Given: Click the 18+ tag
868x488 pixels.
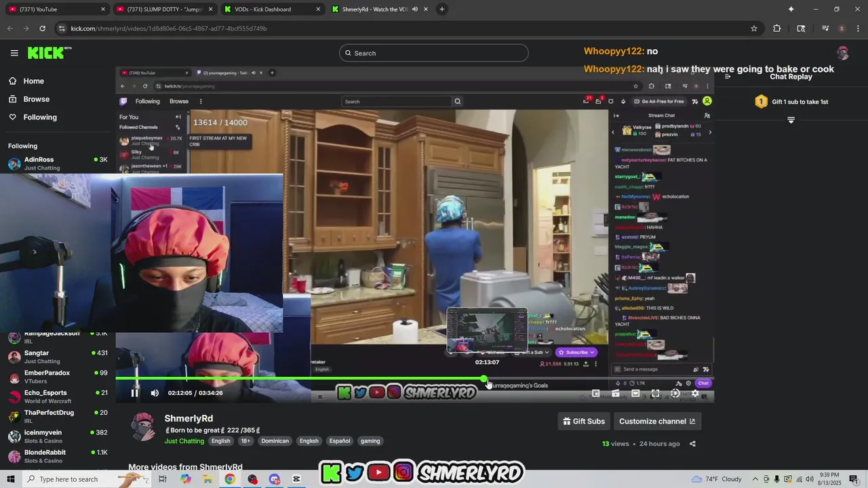Looking at the screenshot, I should 245,441.
